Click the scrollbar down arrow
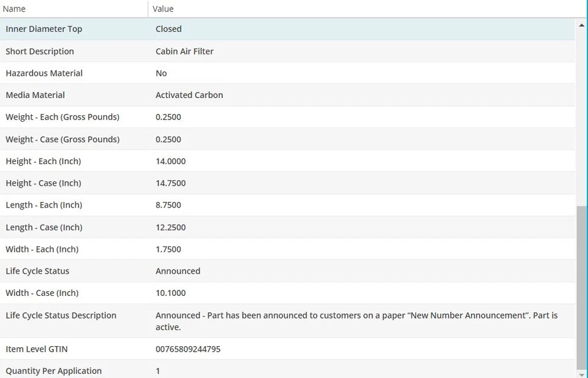Screen dimensions: 588x378 (581, 373)
